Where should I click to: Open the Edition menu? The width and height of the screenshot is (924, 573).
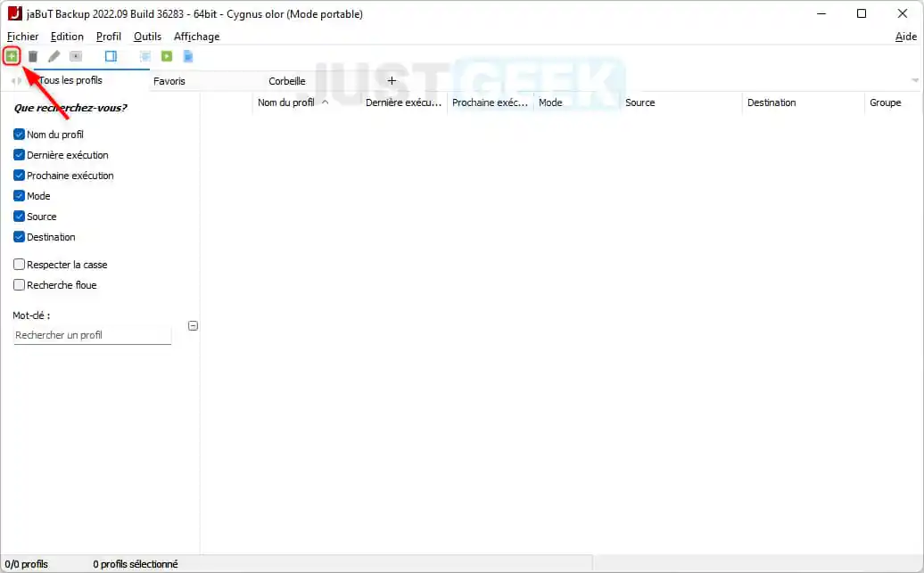coord(67,37)
